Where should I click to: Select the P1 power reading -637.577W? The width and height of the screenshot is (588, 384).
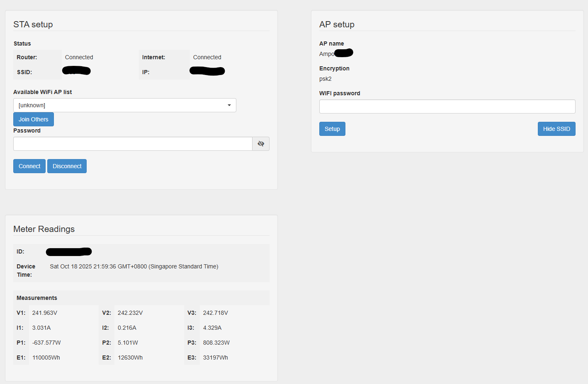coord(46,343)
